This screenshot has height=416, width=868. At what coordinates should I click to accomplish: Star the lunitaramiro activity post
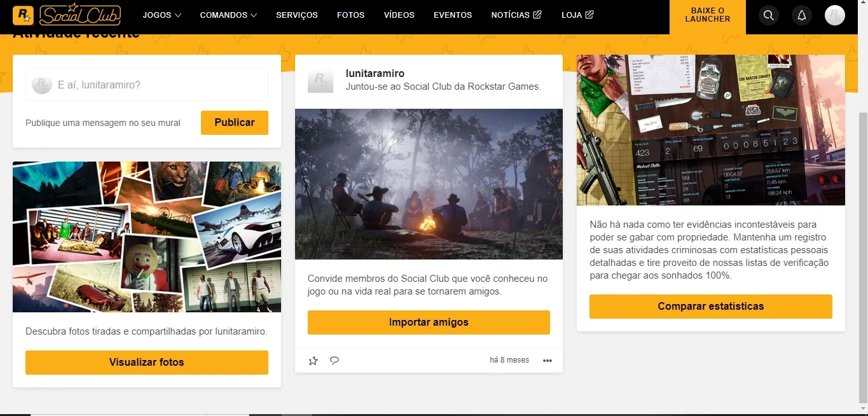313,361
